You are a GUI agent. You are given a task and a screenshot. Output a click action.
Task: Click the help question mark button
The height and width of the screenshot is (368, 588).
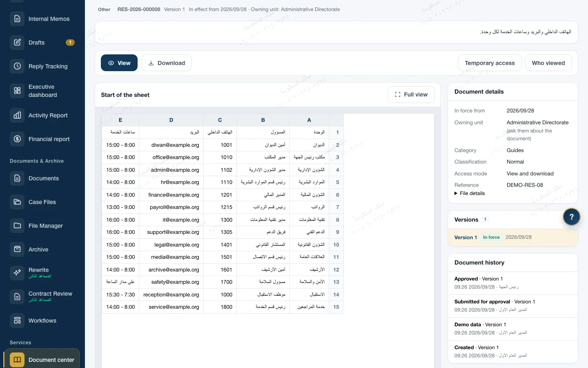(572, 217)
